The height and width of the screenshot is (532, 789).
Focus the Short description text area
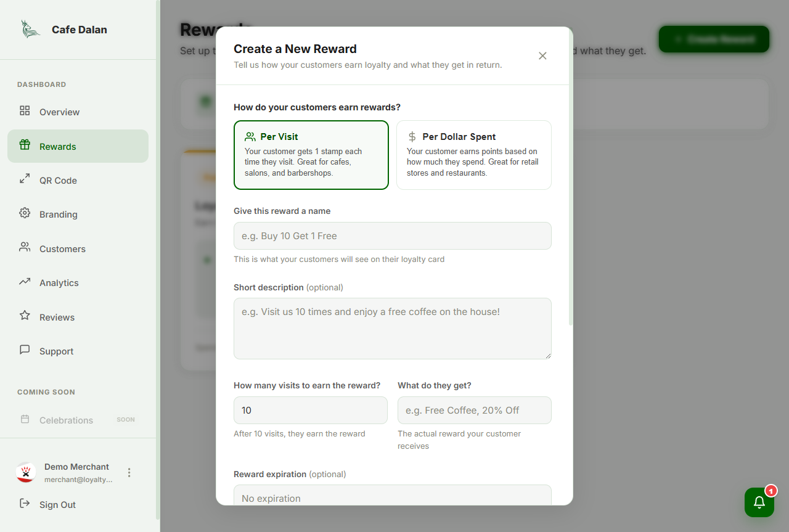392,329
